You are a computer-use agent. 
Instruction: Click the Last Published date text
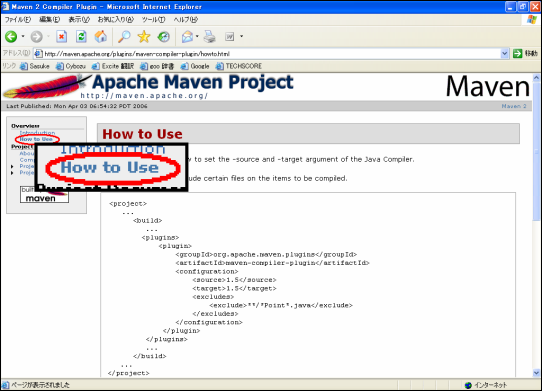(77, 106)
